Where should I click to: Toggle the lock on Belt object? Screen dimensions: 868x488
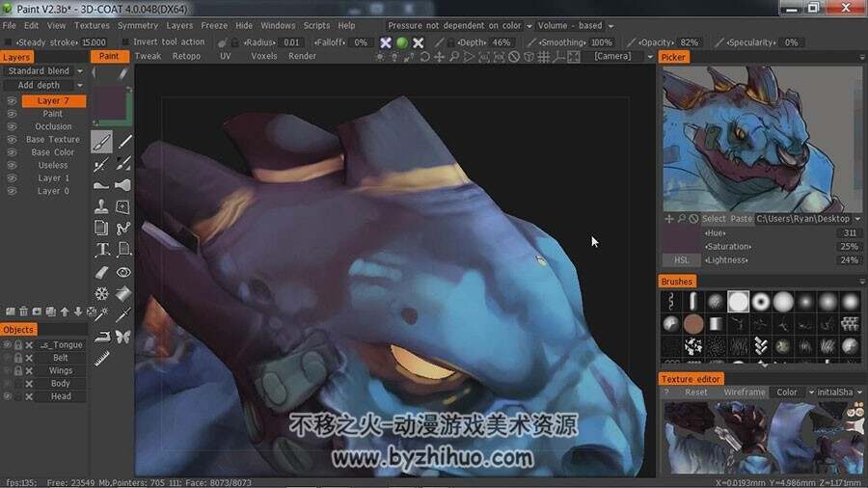tap(18, 358)
